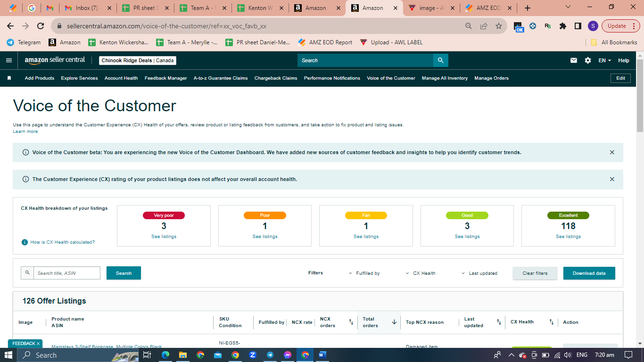Reload the page with the refresh icon
Viewport: 644px width, 362px height.
(41, 26)
